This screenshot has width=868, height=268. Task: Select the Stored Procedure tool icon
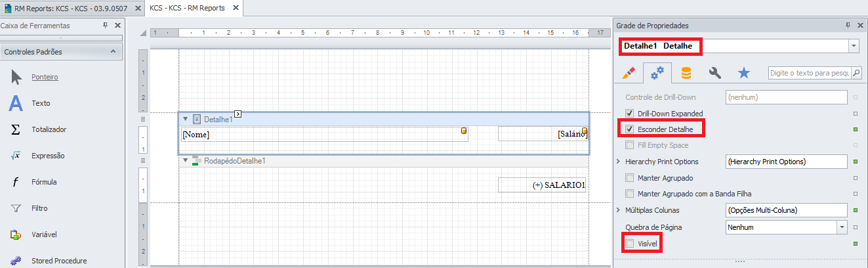coord(16,261)
